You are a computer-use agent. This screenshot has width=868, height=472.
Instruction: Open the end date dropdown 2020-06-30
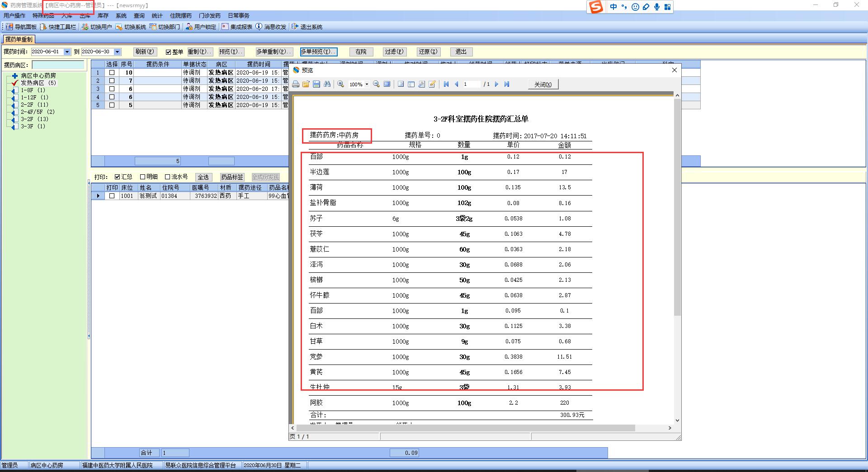(118, 52)
